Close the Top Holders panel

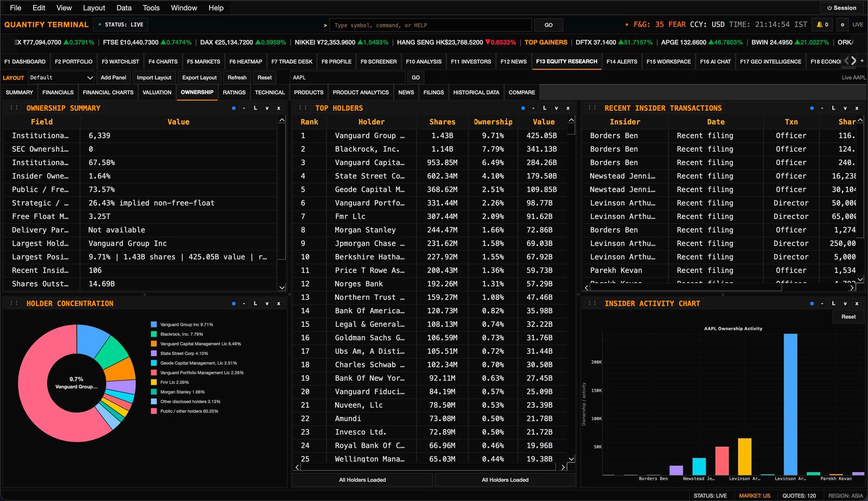click(x=568, y=108)
